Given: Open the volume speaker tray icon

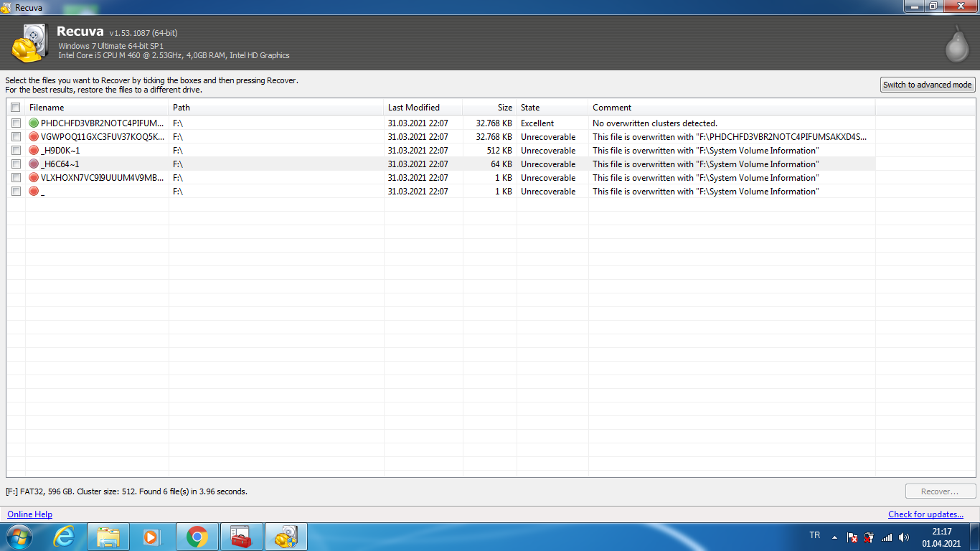Looking at the screenshot, I should pyautogui.click(x=904, y=537).
